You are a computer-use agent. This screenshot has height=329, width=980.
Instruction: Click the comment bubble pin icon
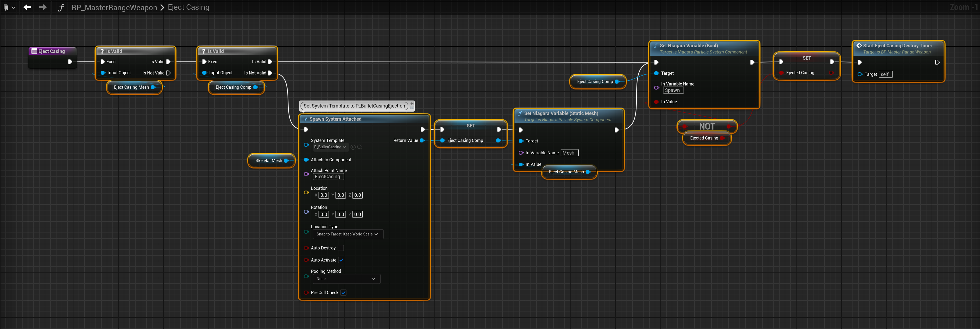(x=412, y=104)
